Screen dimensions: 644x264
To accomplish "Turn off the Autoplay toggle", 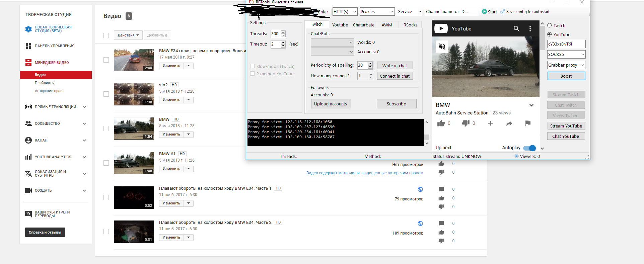I will [529, 148].
